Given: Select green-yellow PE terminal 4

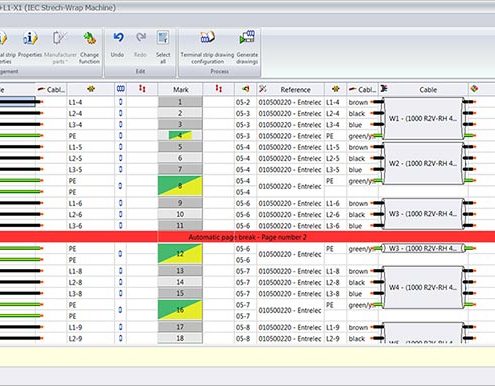Looking at the screenshot, I should point(180,136).
